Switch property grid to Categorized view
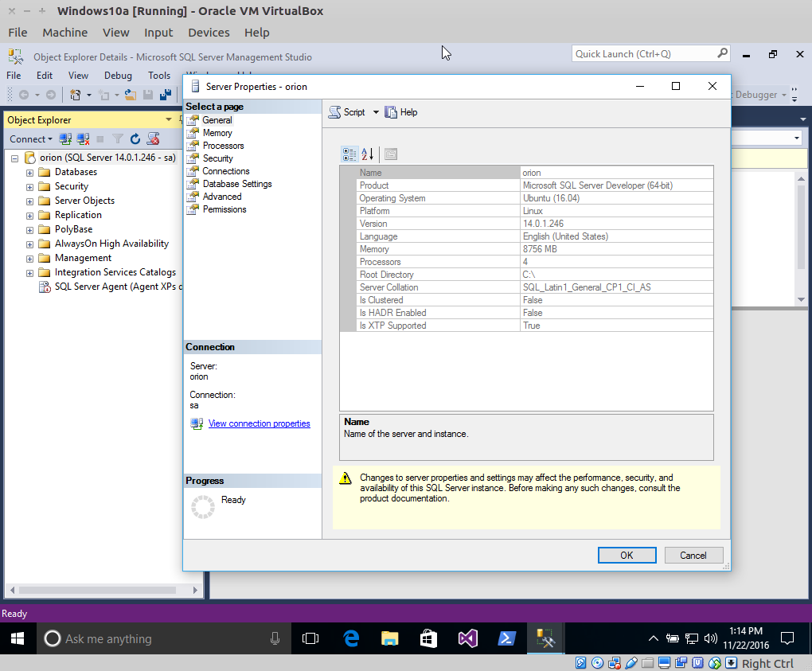Viewport: 812px width, 671px height. [349, 154]
